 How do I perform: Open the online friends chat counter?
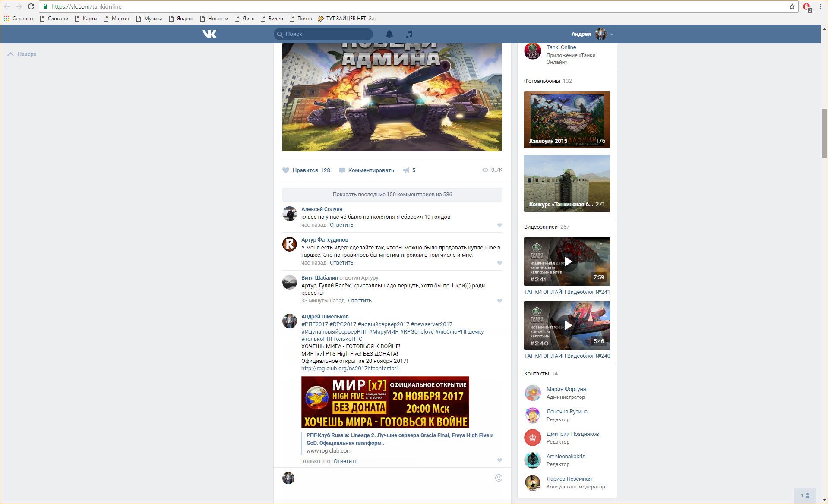(x=805, y=495)
